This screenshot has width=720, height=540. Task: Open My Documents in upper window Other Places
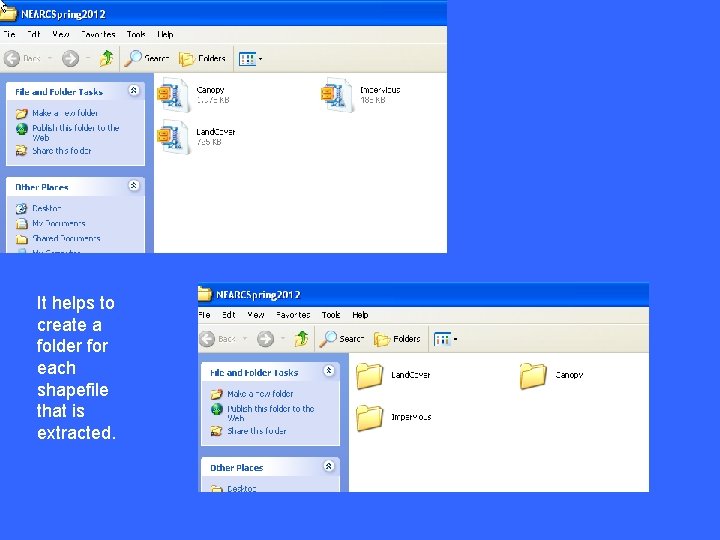[59, 224]
